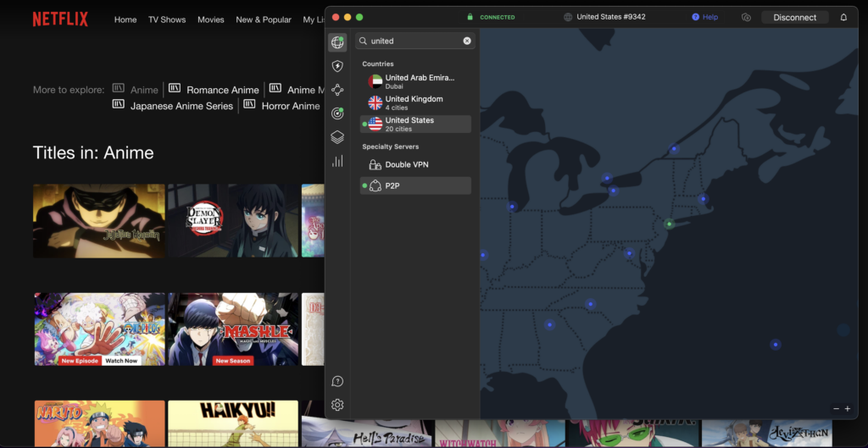Open the One Piece thumbnail
868x448 pixels.
(x=99, y=329)
